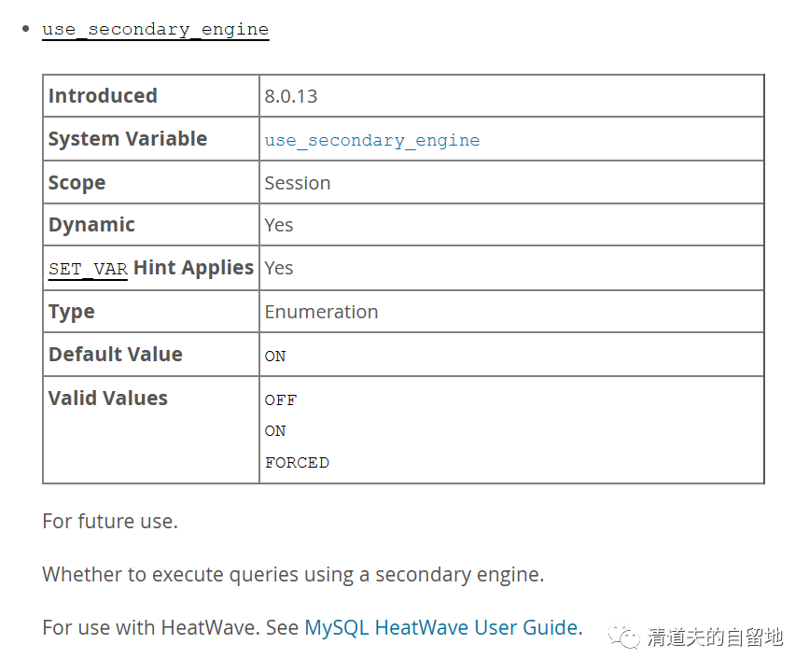This screenshot has width=809, height=672.
Task: Click the Introduced row label
Action: tap(103, 96)
